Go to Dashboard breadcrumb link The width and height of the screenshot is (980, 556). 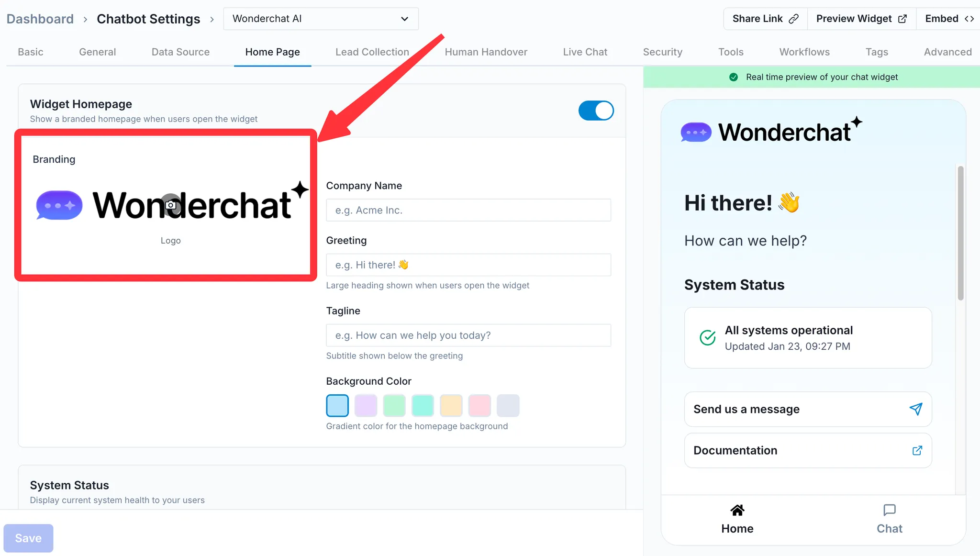click(x=40, y=19)
